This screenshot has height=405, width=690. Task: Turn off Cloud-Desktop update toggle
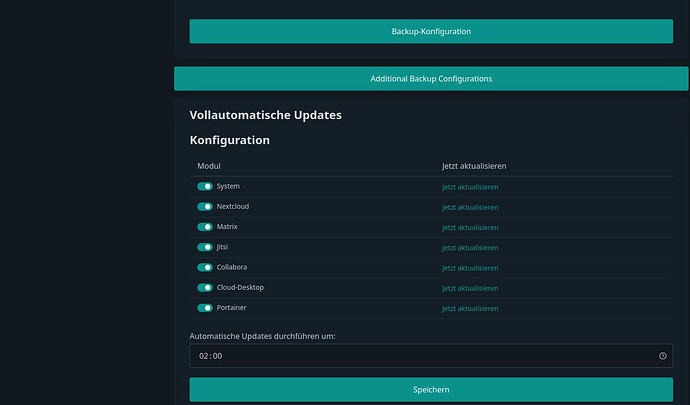coord(205,288)
